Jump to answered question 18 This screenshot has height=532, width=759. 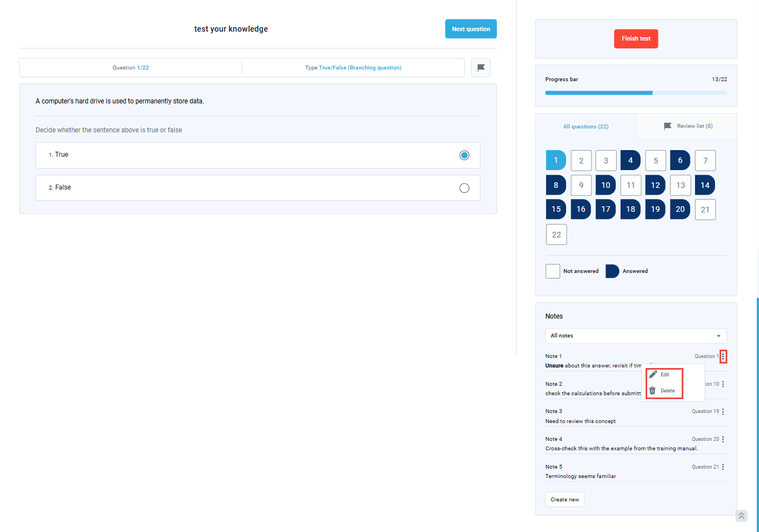click(x=631, y=210)
